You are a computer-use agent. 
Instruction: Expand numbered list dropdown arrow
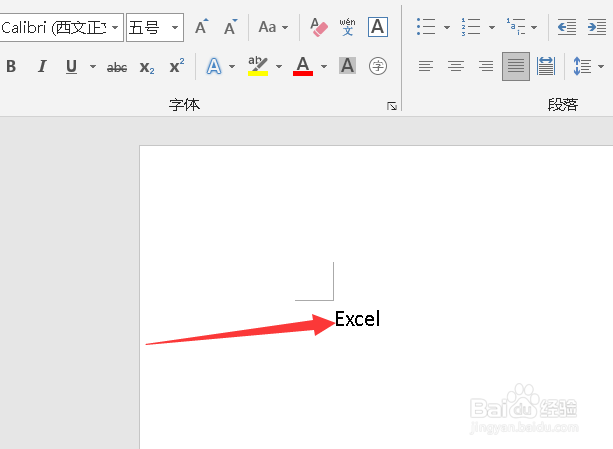[492, 27]
